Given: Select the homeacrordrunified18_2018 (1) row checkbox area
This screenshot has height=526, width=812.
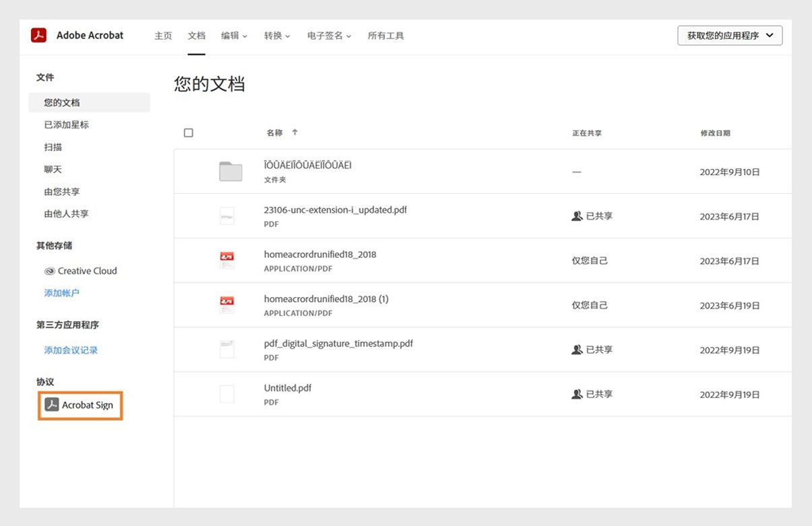Looking at the screenshot, I should [189, 304].
